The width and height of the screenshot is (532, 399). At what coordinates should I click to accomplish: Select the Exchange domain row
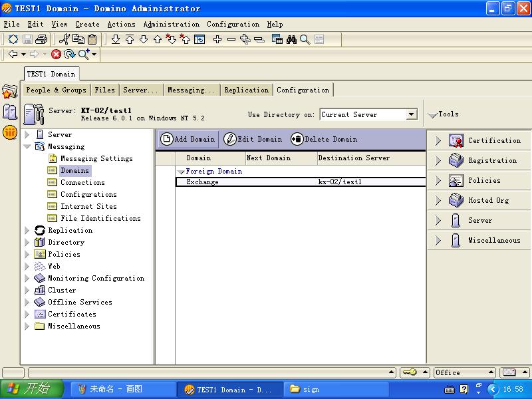coord(301,182)
